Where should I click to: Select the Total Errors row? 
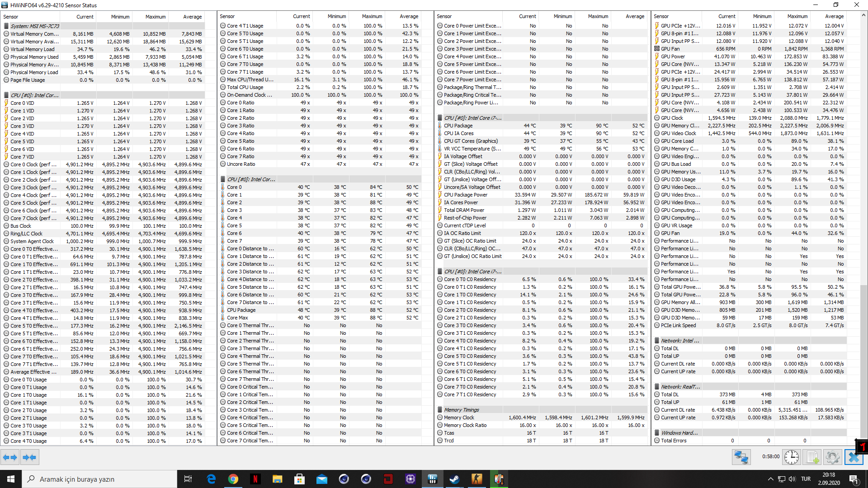pyautogui.click(x=750, y=441)
